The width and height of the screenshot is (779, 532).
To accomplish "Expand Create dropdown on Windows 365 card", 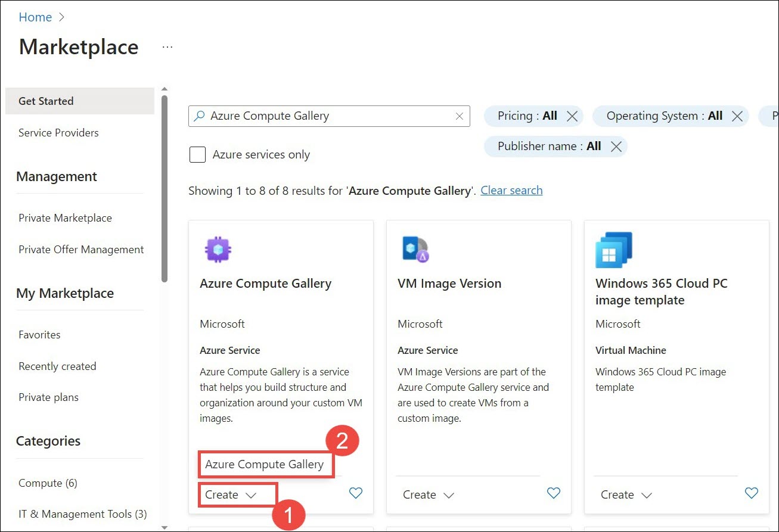I will (x=626, y=495).
